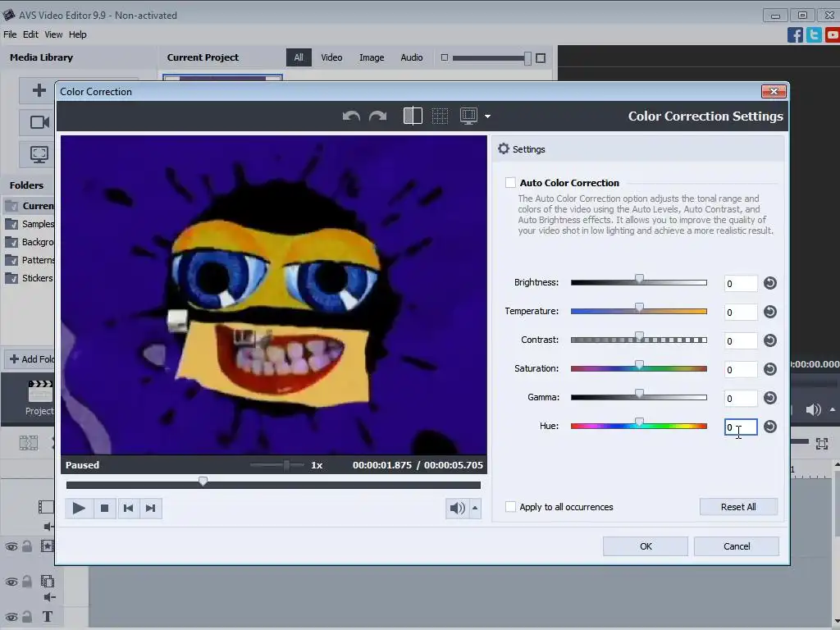The height and width of the screenshot is (630, 840).
Task: Reset Saturation to default
Action: [769, 369]
